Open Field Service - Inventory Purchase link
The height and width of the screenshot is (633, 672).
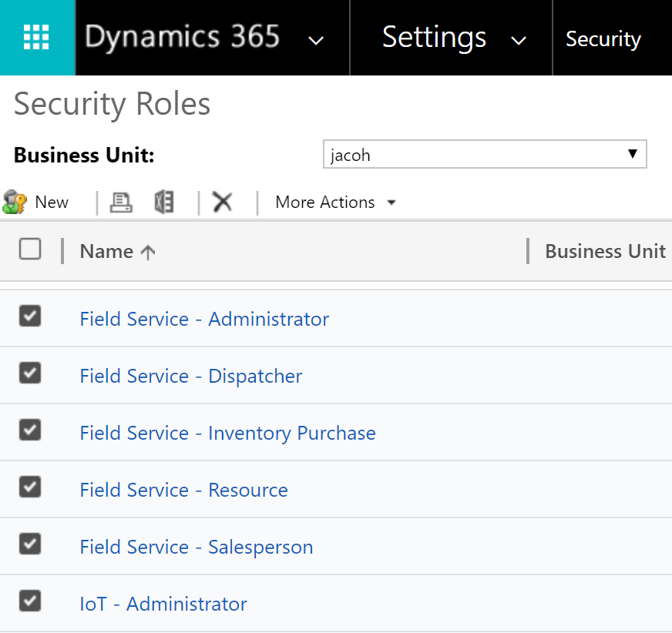tap(227, 433)
